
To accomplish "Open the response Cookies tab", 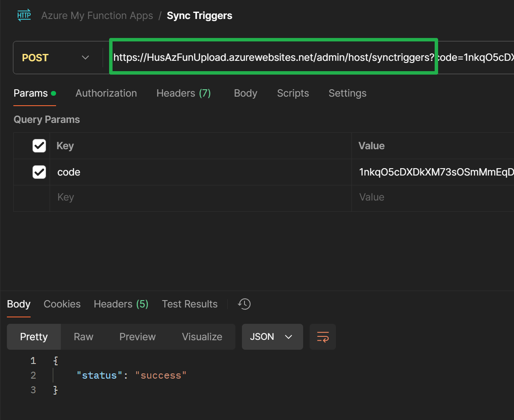I will [62, 304].
